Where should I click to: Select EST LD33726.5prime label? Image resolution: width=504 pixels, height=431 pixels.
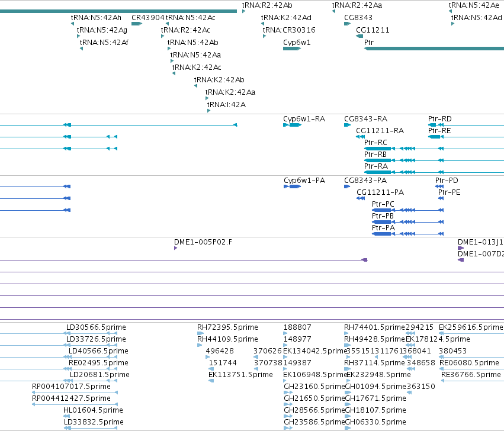96,339
